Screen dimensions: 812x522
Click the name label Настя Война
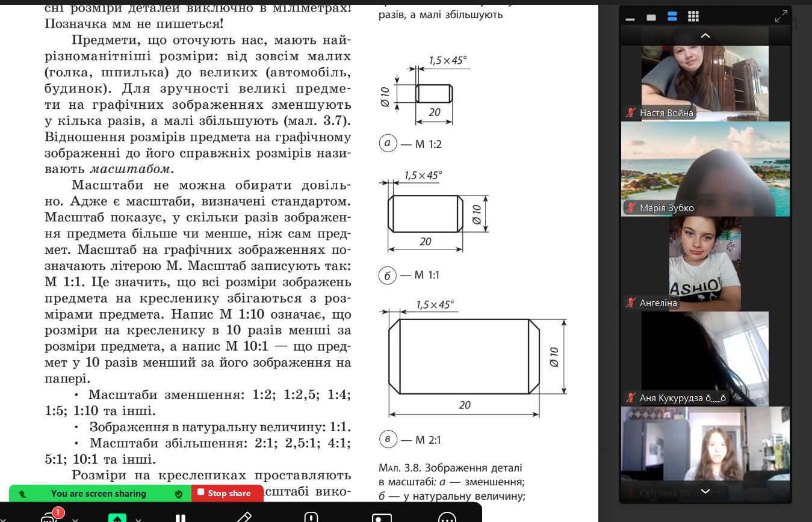(x=666, y=112)
